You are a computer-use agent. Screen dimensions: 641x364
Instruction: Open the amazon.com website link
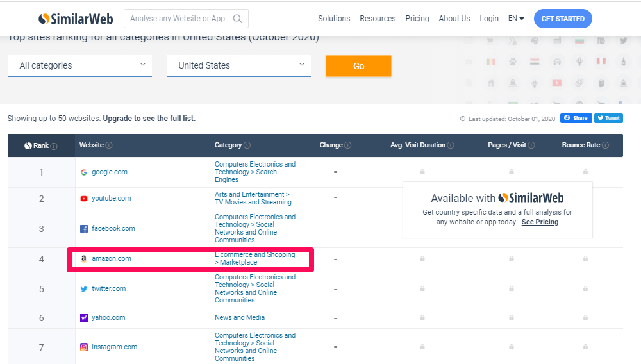112,258
